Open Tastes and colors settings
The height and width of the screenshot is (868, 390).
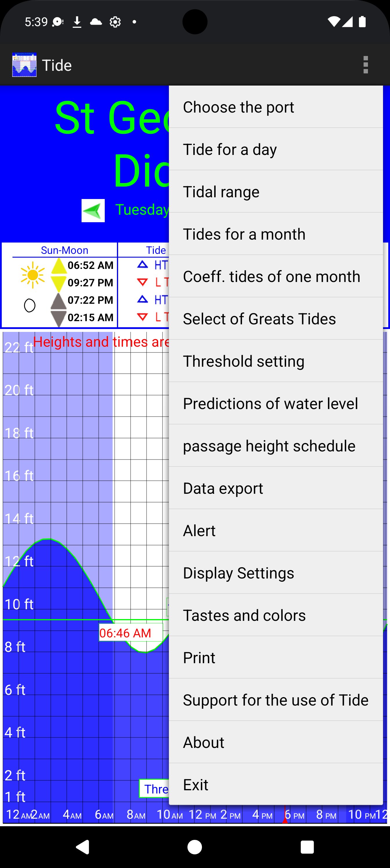(276, 615)
